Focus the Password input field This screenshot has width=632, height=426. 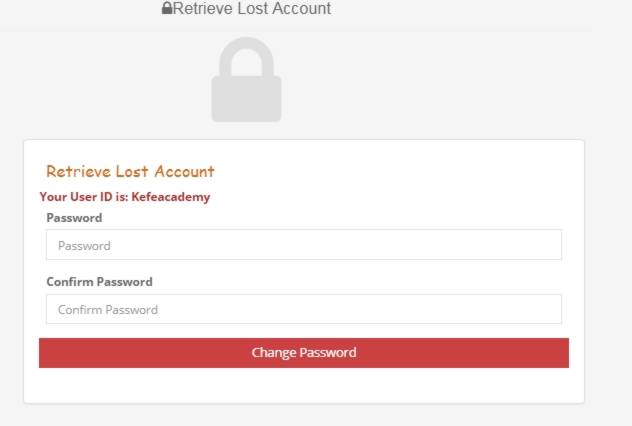point(303,245)
